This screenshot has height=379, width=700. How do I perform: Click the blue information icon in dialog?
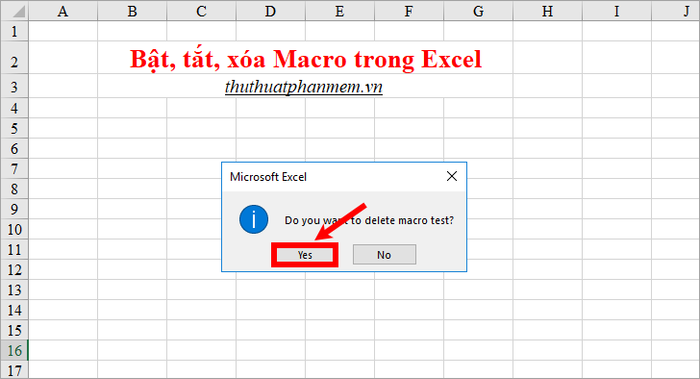254,220
